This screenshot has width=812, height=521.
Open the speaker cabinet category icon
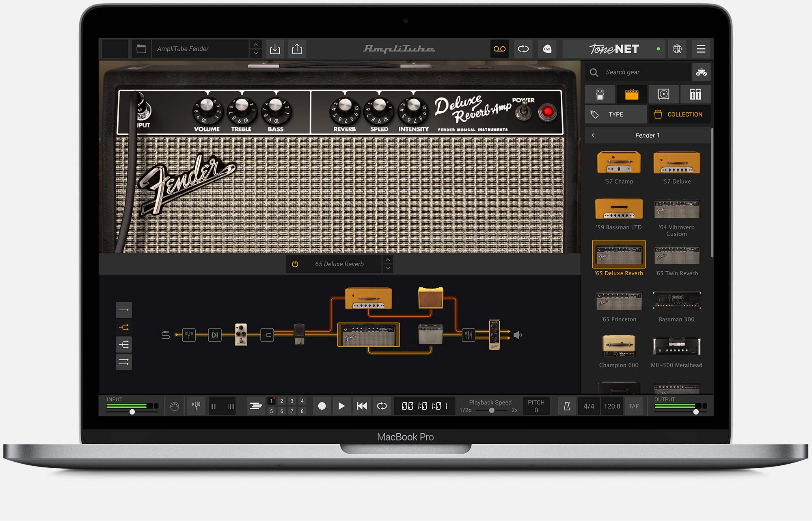click(664, 94)
